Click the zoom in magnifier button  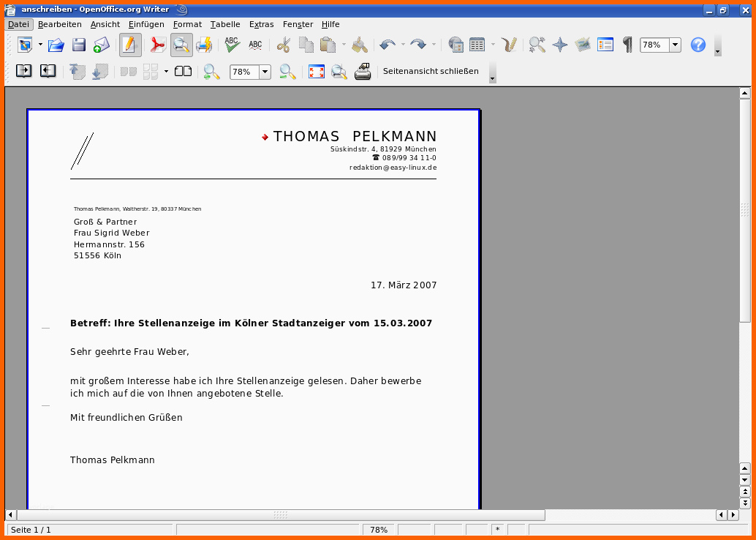(211, 72)
